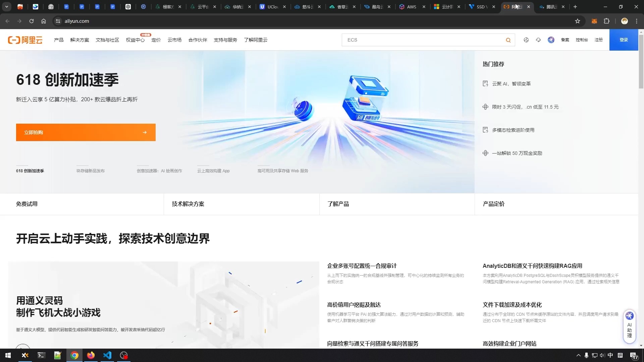
Task: Open the AI assistant icon in header
Action: click(551, 40)
